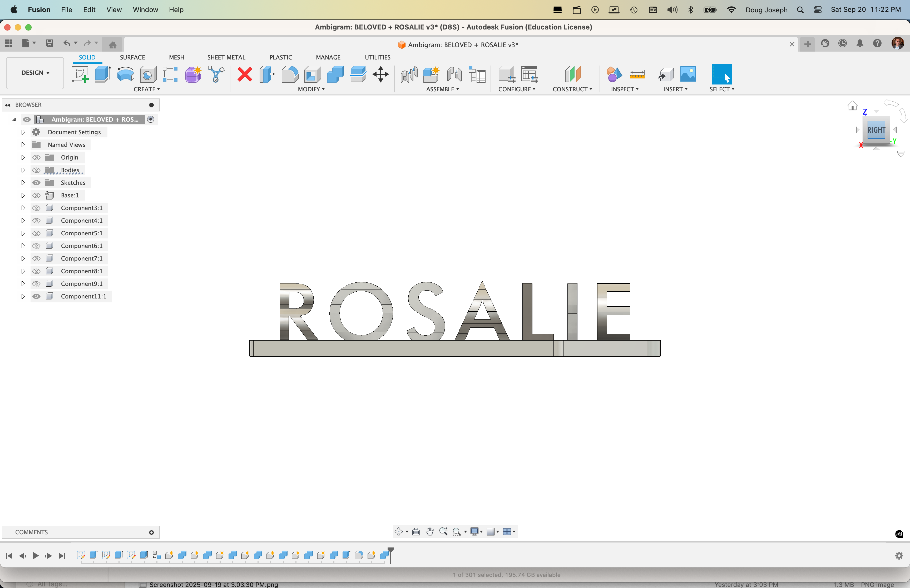
Task: Choose the Revolve tool
Action: pos(126,74)
